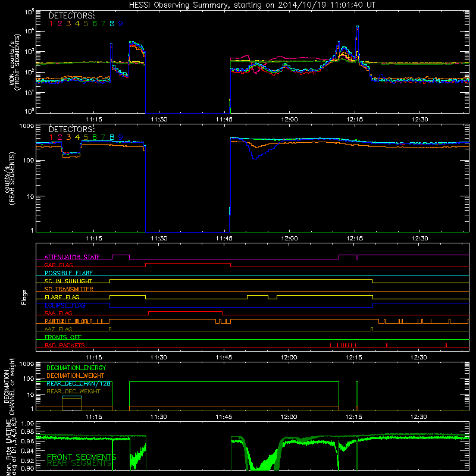476x476 pixels.
Task: Click 12:00 time tick under front segments plot
Action: (x=289, y=120)
